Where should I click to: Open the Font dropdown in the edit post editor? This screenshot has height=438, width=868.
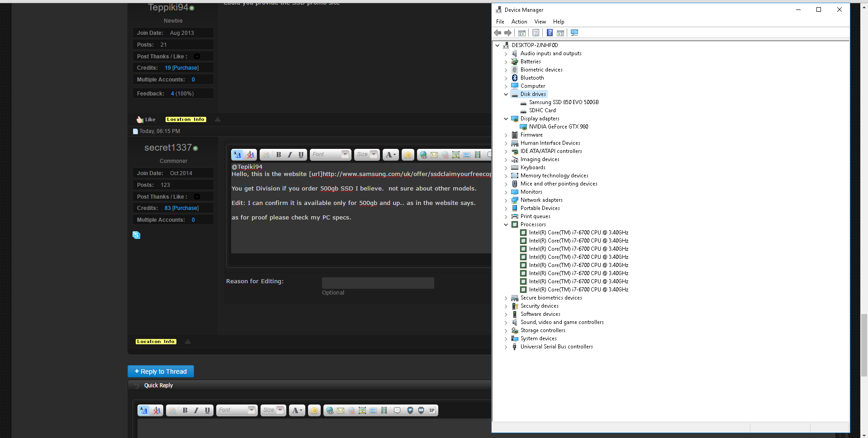pyautogui.click(x=330, y=155)
